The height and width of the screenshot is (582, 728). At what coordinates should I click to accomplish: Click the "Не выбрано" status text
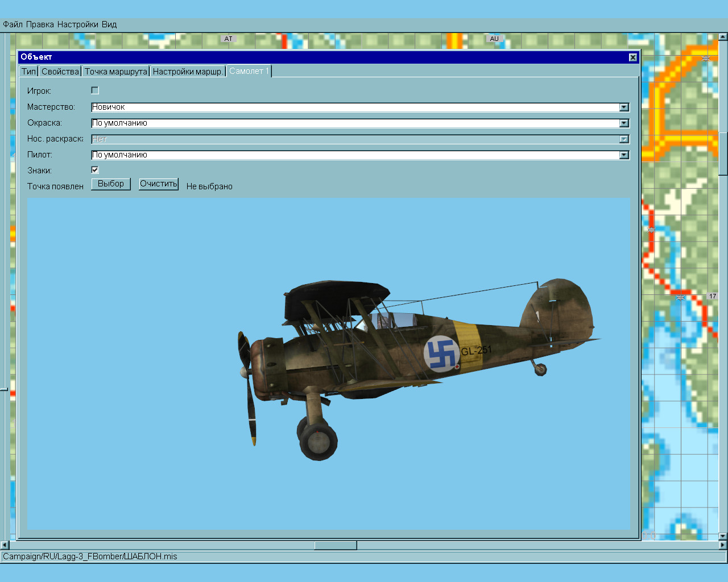coord(209,186)
